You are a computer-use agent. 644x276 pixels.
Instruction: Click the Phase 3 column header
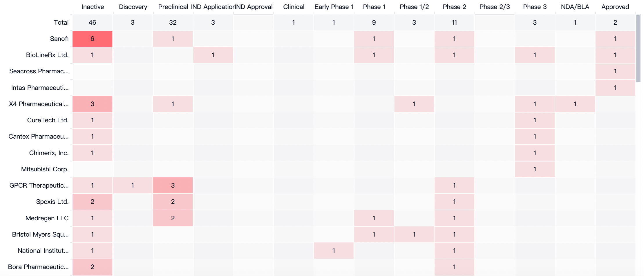pyautogui.click(x=535, y=7)
